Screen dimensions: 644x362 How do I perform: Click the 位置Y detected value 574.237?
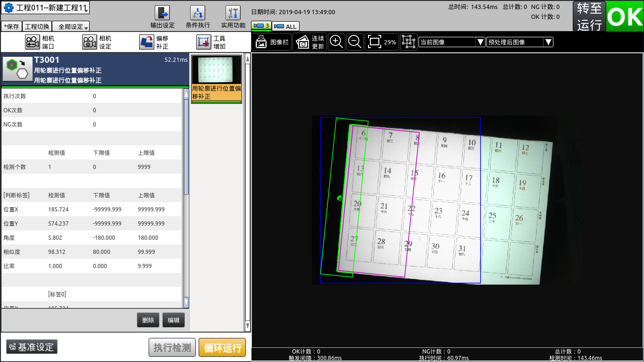[x=59, y=224]
